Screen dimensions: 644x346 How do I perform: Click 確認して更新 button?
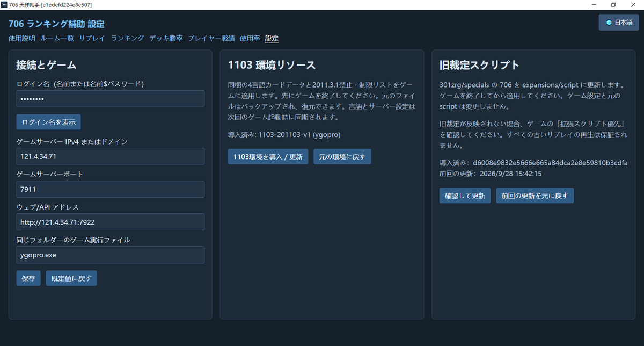tap(465, 196)
